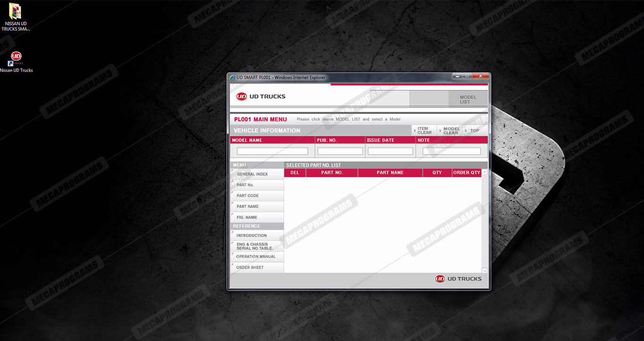
Task: Open the OPERATION MANUAL reference
Action: coord(257,257)
